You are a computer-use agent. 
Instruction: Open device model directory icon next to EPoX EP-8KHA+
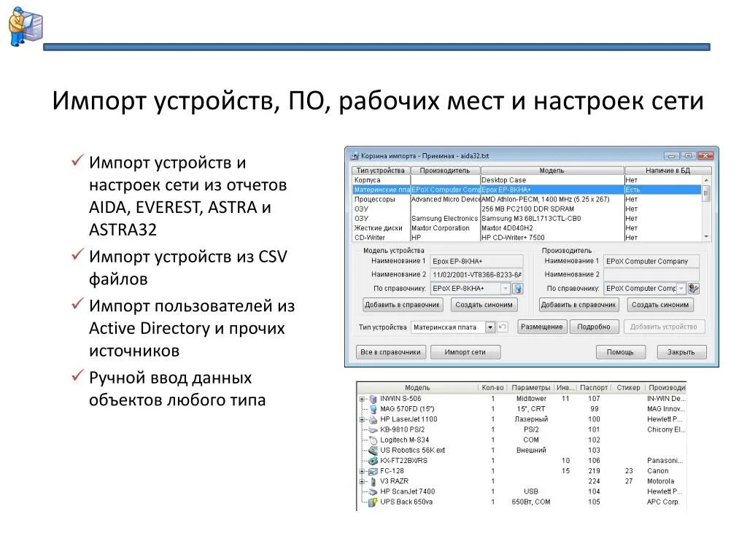518,289
